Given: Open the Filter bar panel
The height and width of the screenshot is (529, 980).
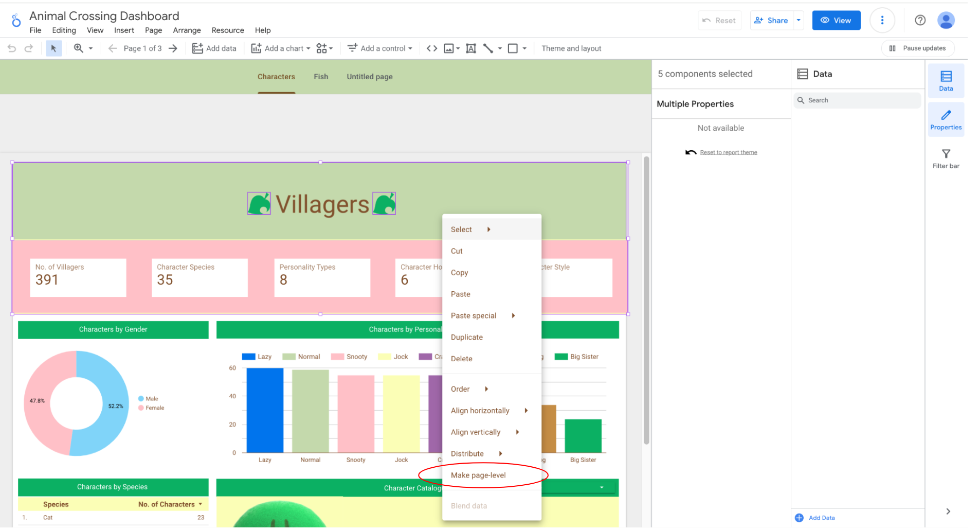Looking at the screenshot, I should (x=946, y=158).
